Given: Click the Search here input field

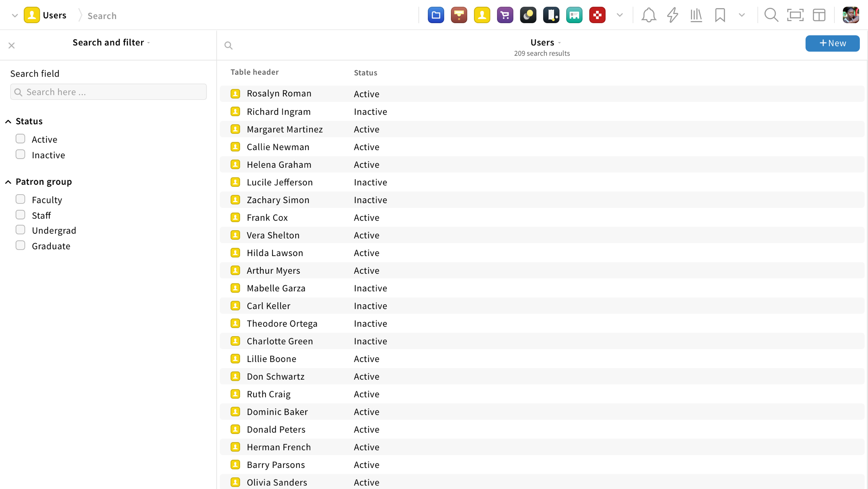Looking at the screenshot, I should click(109, 92).
